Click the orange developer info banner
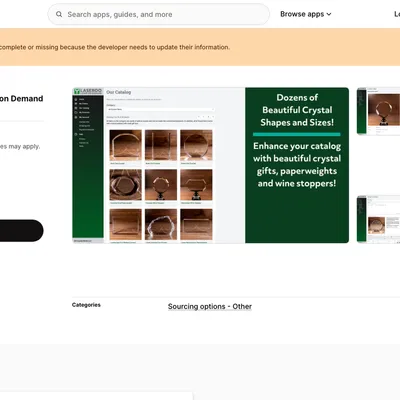Image resolution: width=400 pixels, height=400 pixels. (x=200, y=47)
